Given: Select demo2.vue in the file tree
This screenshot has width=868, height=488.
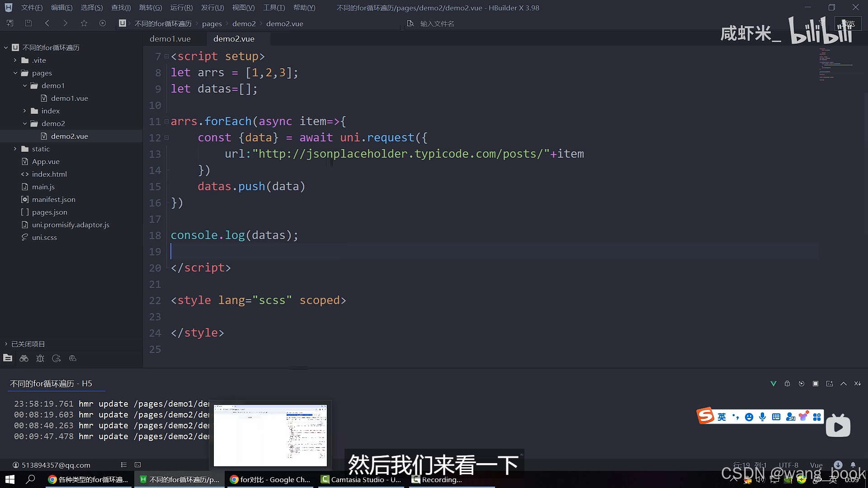Looking at the screenshot, I should coord(69,136).
